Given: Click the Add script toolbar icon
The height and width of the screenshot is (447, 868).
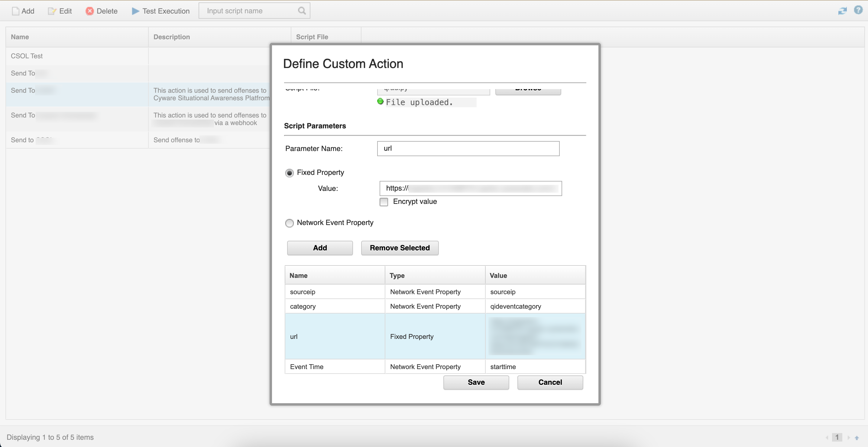Looking at the screenshot, I should 15,11.
